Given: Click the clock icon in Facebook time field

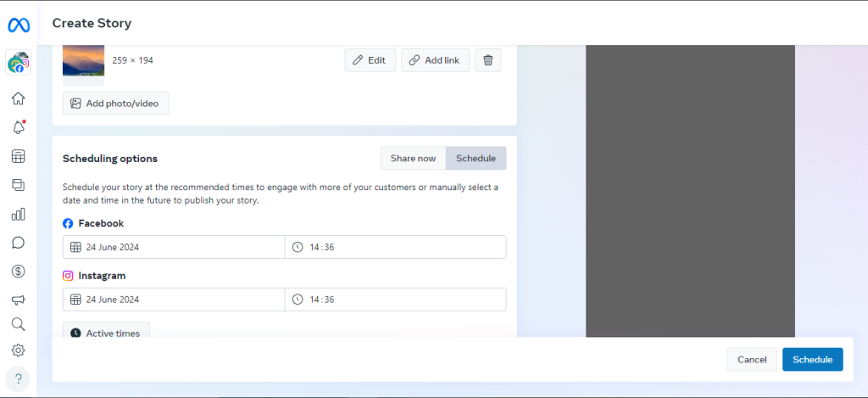Looking at the screenshot, I should (x=298, y=247).
